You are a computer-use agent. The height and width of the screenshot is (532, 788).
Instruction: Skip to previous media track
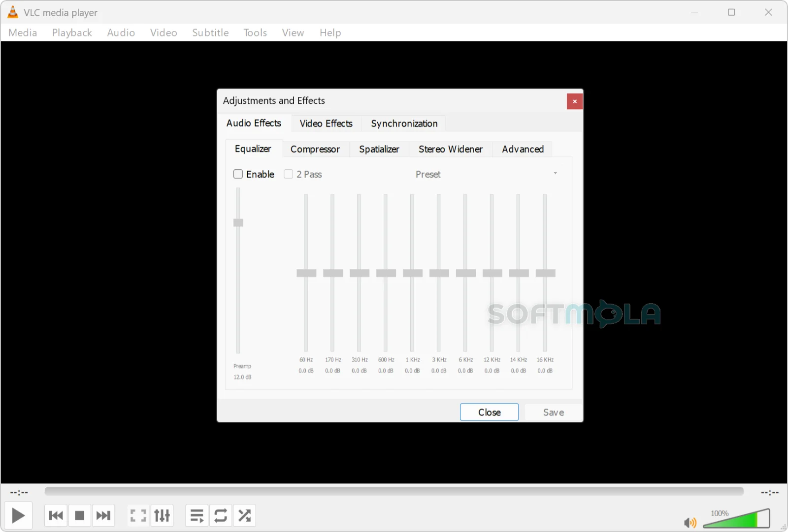point(56,515)
